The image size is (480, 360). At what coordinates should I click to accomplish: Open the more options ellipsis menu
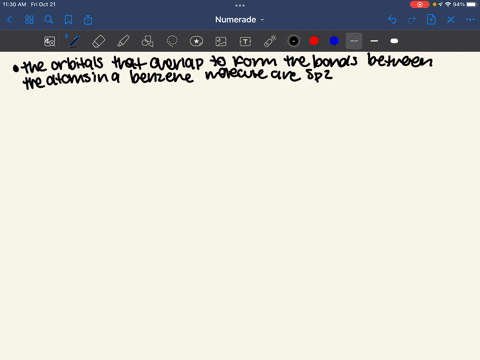tap(470, 20)
